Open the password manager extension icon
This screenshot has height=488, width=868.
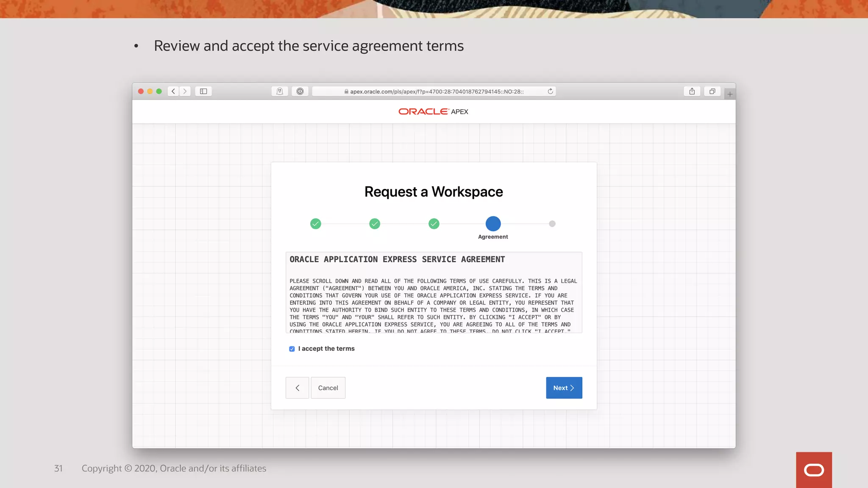pyautogui.click(x=300, y=91)
